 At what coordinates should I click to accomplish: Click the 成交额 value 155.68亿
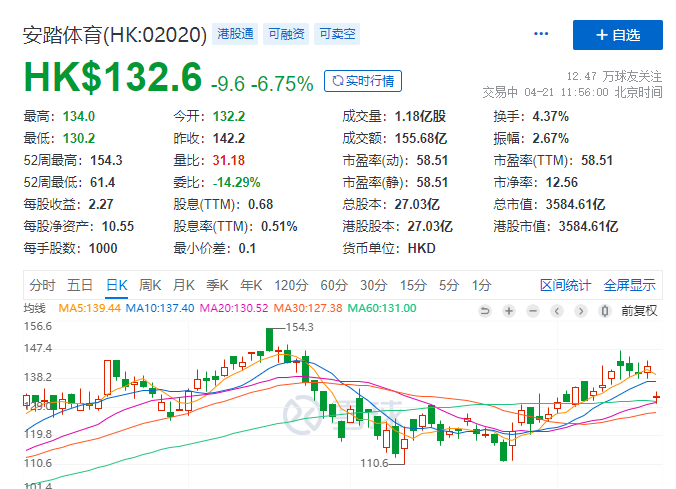click(x=421, y=138)
